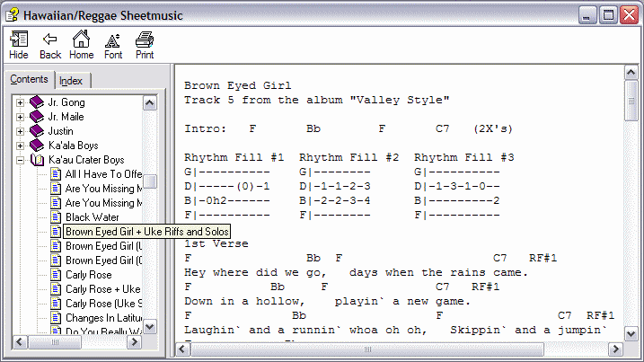The width and height of the screenshot is (644, 362).
Task: Open All I Have To Offer topic
Action: [103, 173]
